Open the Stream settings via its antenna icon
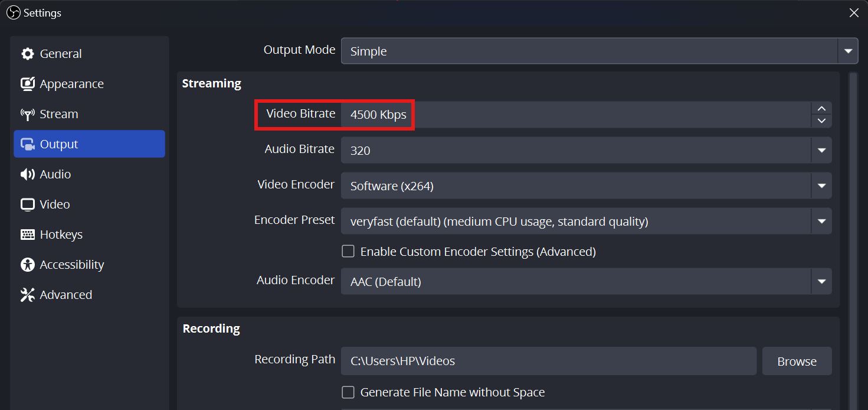Image resolution: width=868 pixels, height=410 pixels. pyautogui.click(x=27, y=113)
